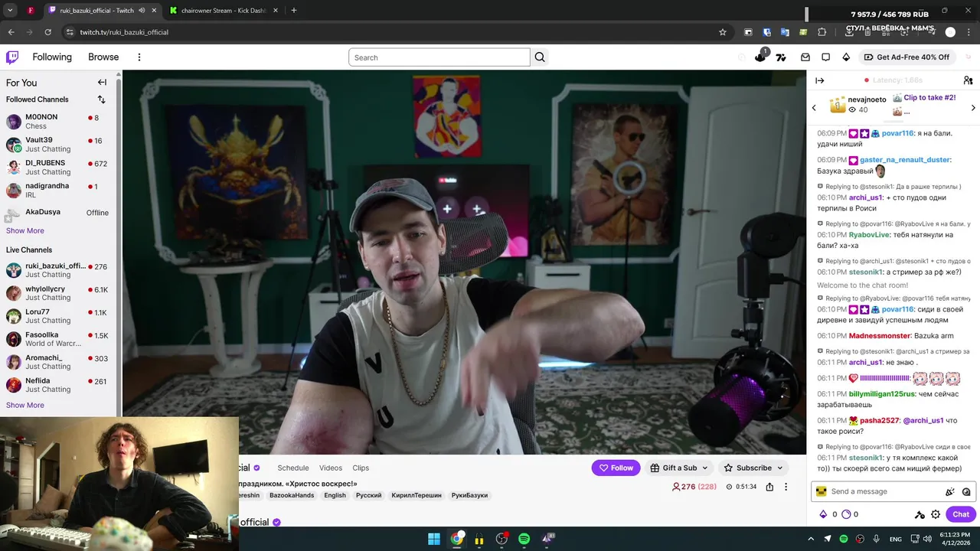Click the channel points circle icon
This screenshot has height=551, width=980.
pyautogui.click(x=847, y=514)
